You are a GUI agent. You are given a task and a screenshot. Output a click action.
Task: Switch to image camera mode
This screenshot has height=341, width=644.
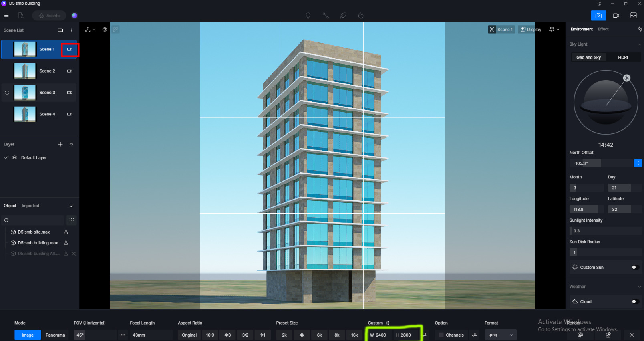click(x=598, y=16)
